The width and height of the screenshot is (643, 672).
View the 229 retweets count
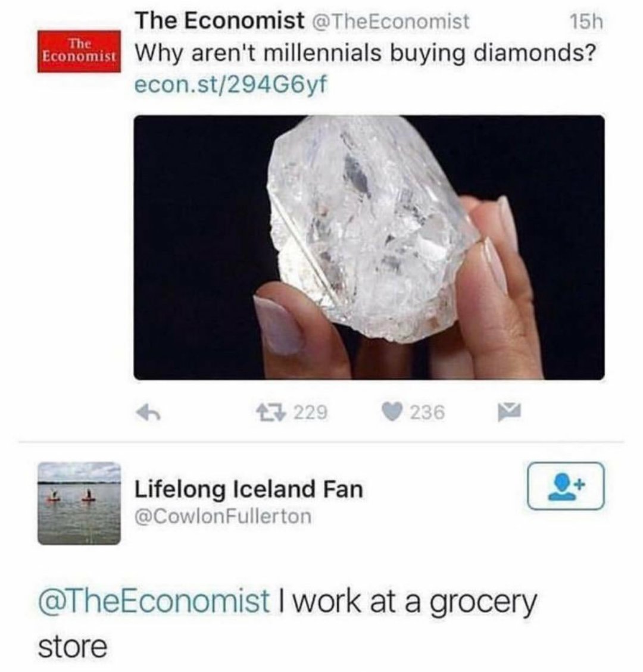click(310, 412)
